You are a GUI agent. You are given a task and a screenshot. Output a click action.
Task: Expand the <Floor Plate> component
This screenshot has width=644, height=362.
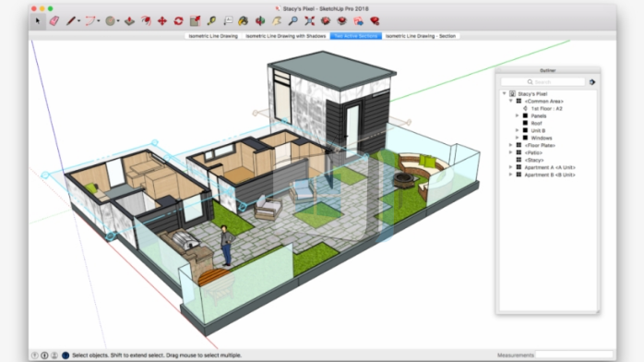511,146
